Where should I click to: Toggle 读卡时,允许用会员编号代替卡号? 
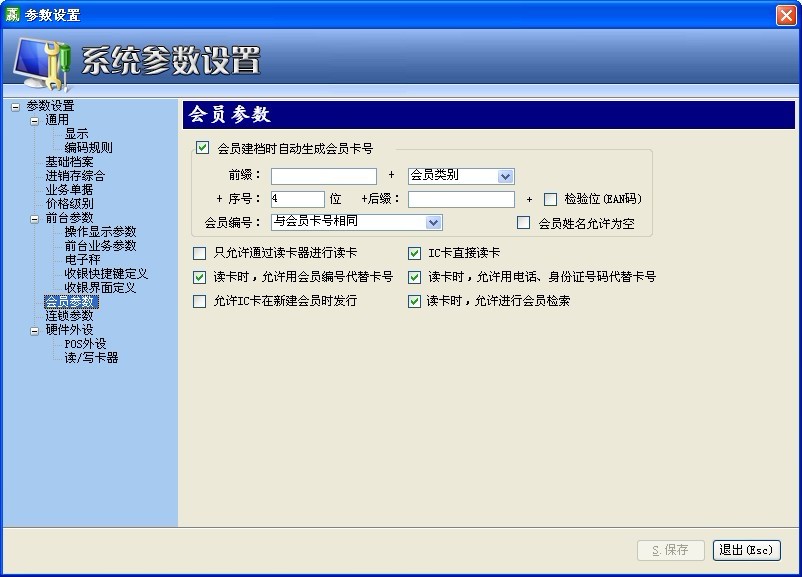(x=199, y=277)
